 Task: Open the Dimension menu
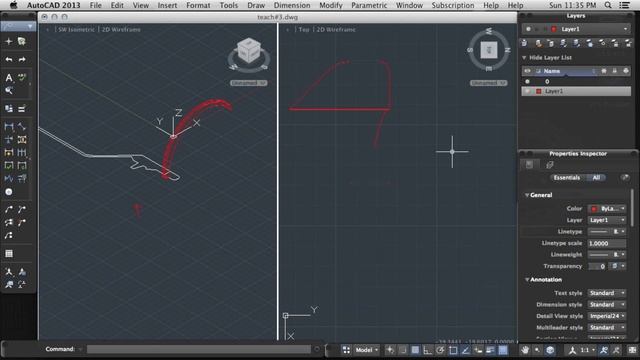pos(292,5)
